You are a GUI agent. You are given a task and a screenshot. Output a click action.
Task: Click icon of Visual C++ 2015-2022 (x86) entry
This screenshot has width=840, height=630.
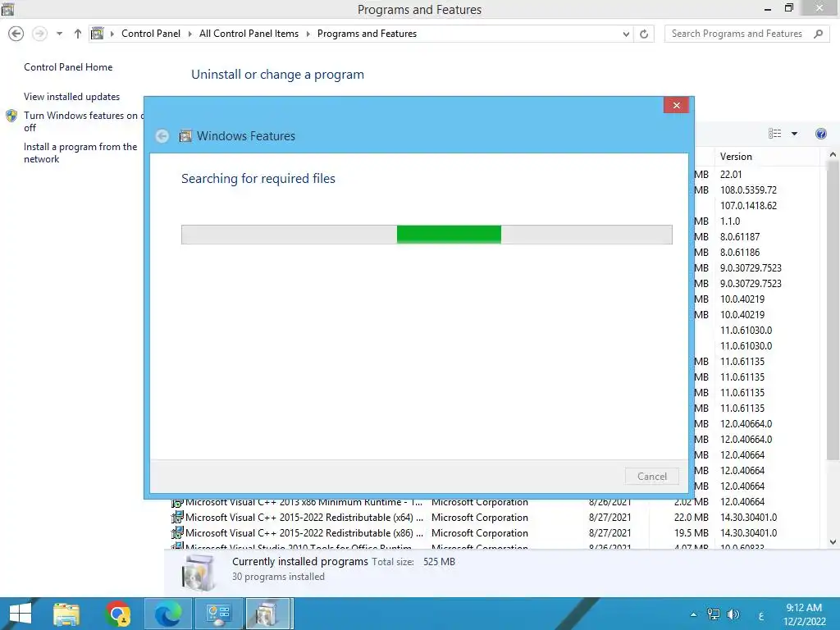tap(177, 533)
